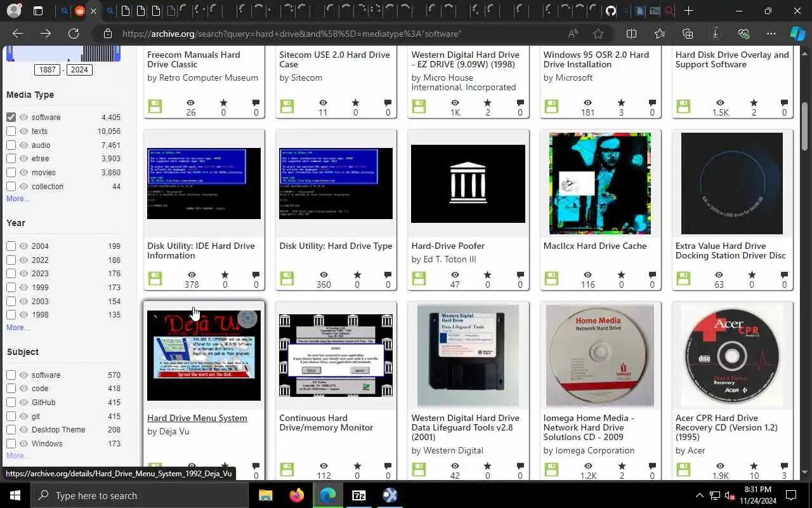Open Continuous Hard Drive/memory Monitor title
The image size is (812, 508).
(x=326, y=422)
